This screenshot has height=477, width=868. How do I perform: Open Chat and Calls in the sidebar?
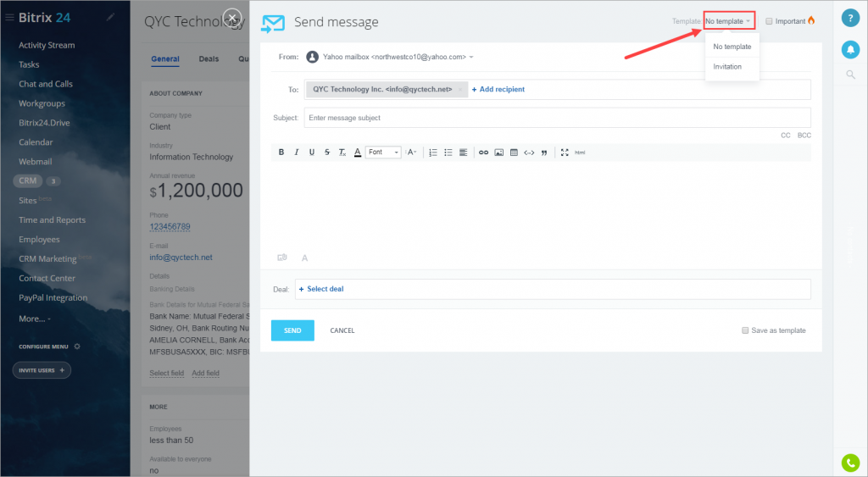(x=46, y=84)
